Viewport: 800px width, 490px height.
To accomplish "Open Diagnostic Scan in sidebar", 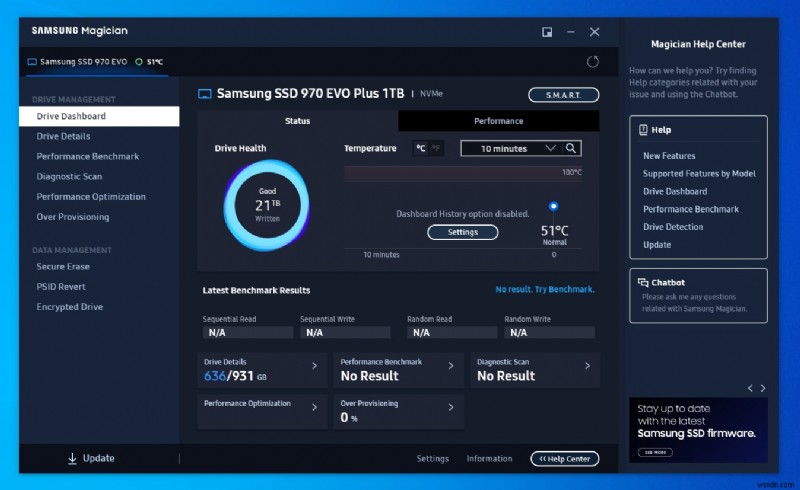I will pyautogui.click(x=69, y=177).
